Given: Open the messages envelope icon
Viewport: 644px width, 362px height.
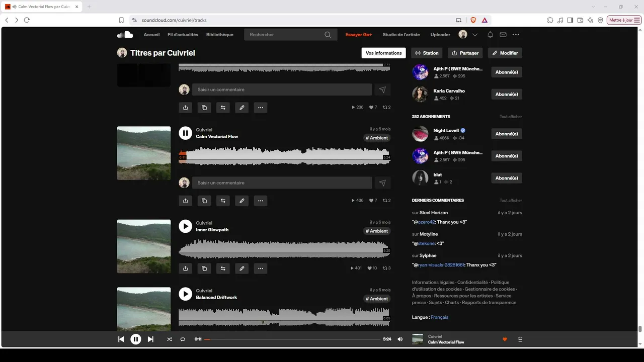Looking at the screenshot, I should coord(503,35).
